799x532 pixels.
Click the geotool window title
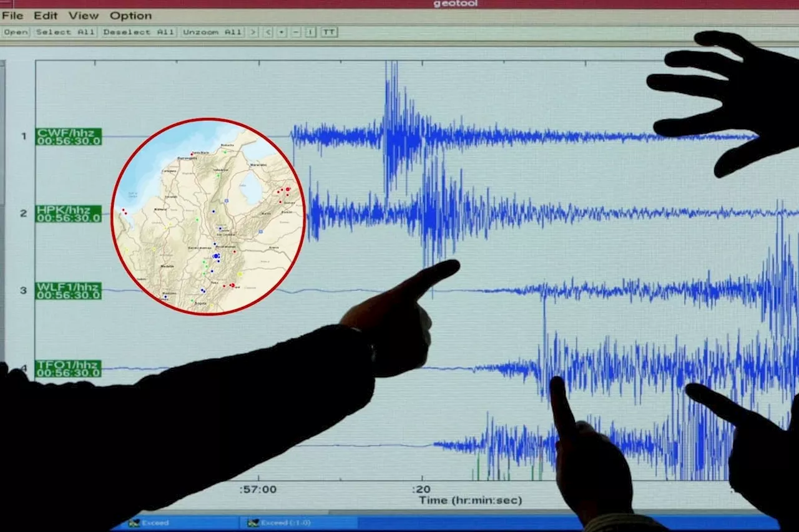tap(454, 4)
